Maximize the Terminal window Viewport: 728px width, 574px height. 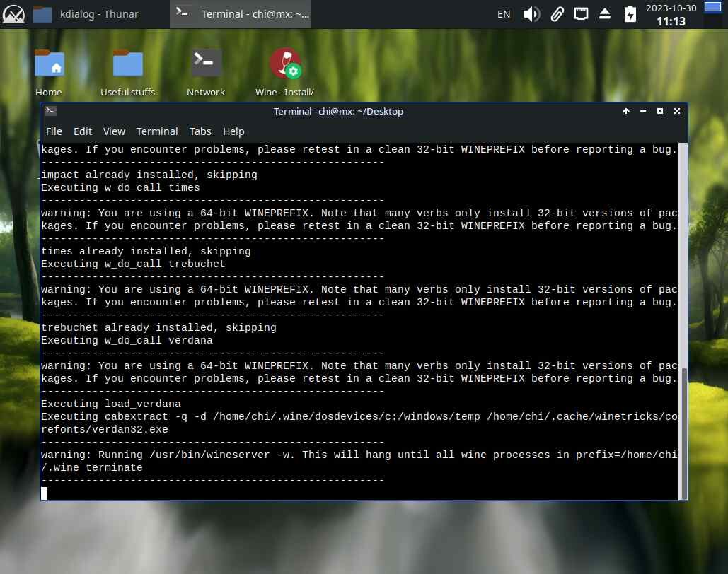660,111
